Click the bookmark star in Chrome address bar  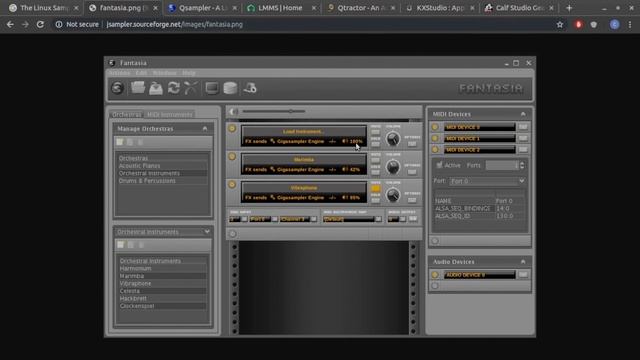(x=560, y=24)
